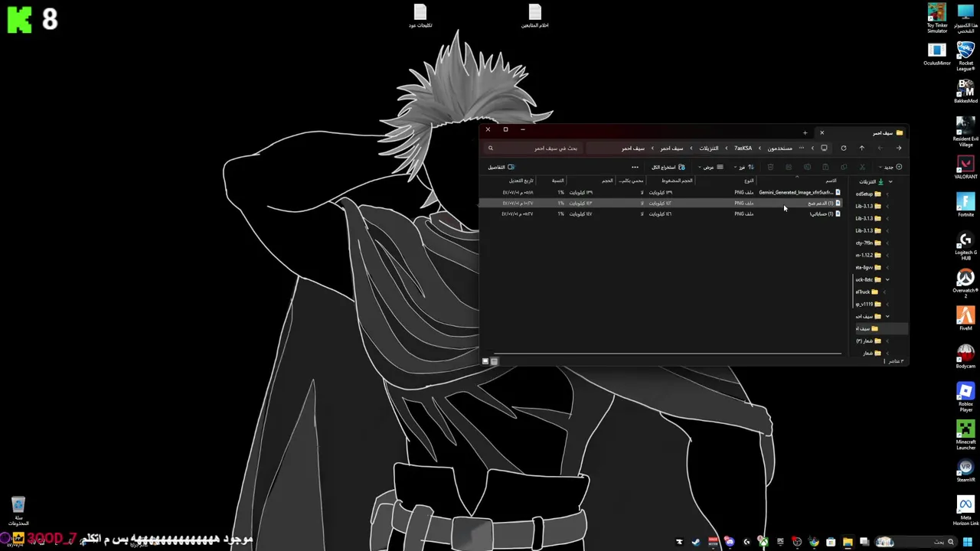Select the Gemini_Generated_Image PNG file
Screen dimensions: 980x551
click(662, 193)
